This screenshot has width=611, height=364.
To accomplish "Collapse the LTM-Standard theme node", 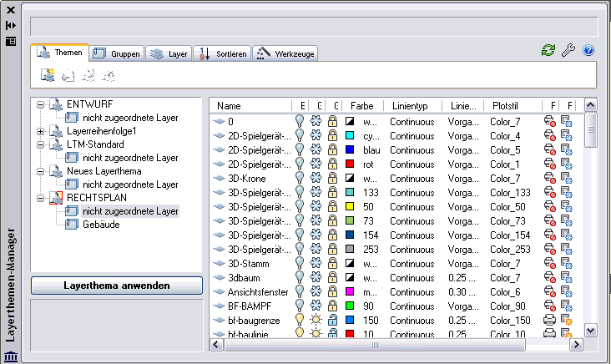I will pos(41,144).
